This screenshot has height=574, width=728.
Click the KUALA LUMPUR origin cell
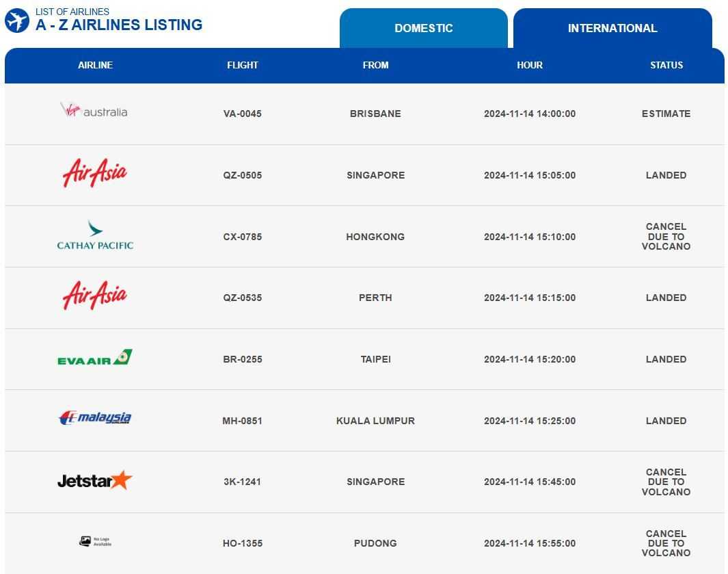point(375,421)
